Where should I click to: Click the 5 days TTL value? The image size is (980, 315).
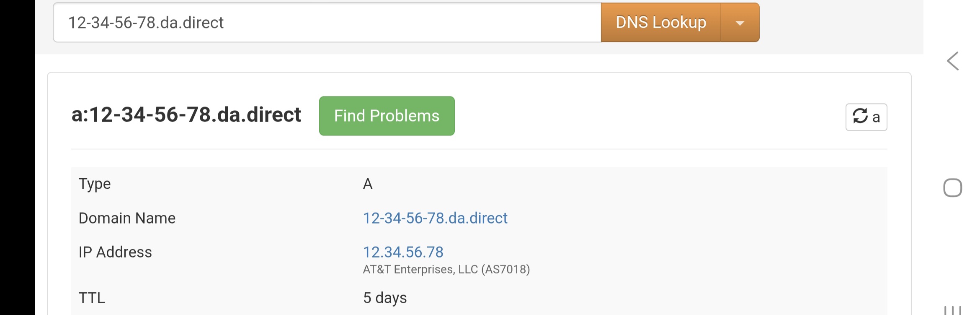[384, 298]
